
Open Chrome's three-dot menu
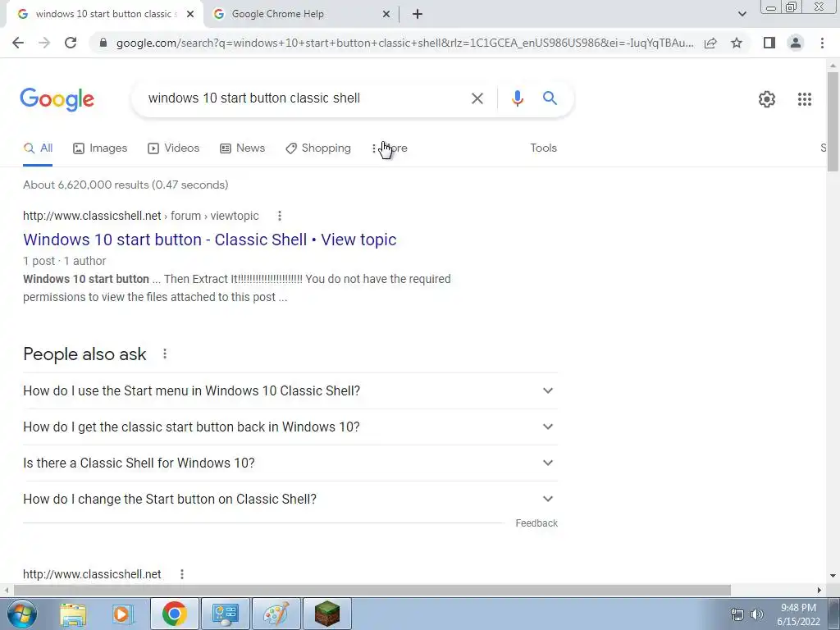pyautogui.click(x=822, y=43)
